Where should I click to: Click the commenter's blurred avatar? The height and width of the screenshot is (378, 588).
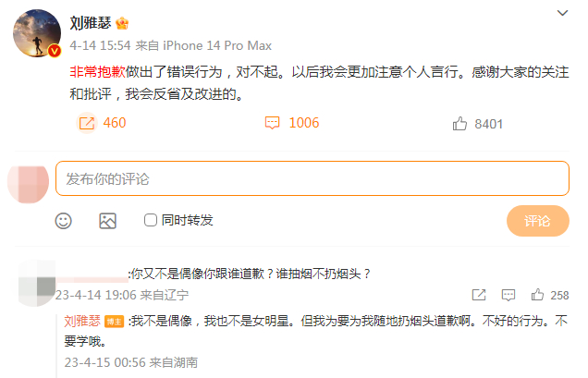(x=37, y=283)
